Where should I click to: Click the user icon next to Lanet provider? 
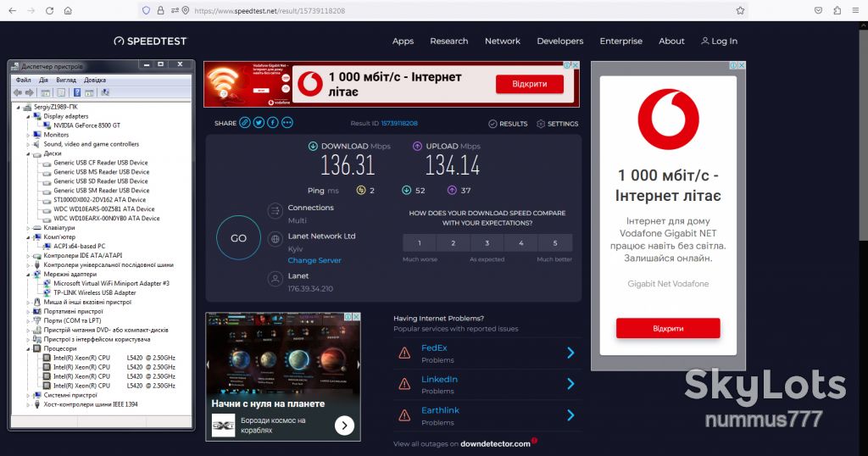(275, 278)
